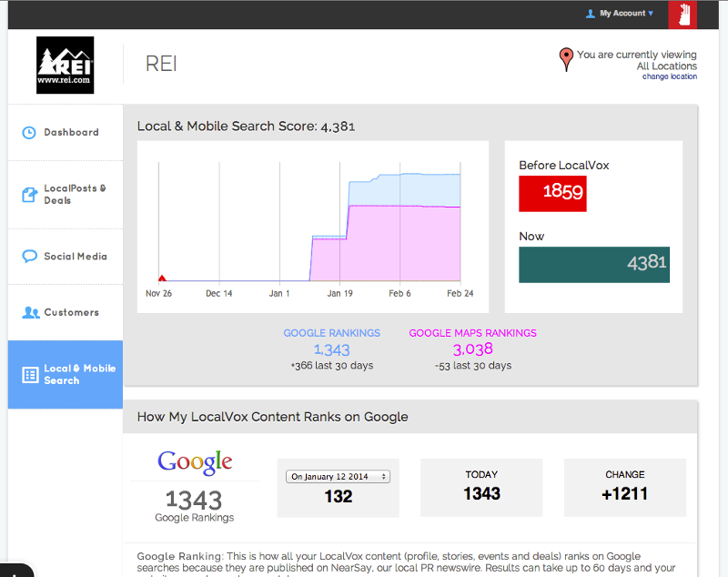This screenshot has width=728, height=577.
Task: Click the Social Media speech bubble icon
Action: (x=30, y=257)
